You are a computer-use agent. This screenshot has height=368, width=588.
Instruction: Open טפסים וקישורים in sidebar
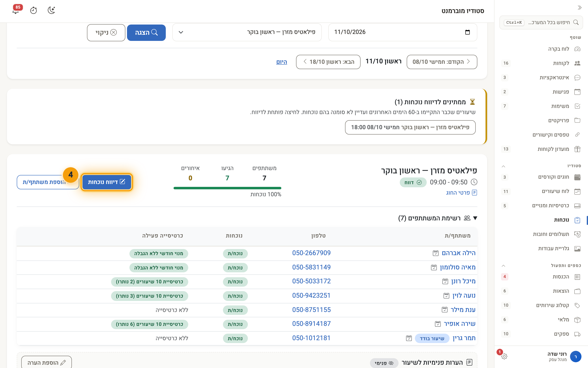(x=541, y=135)
